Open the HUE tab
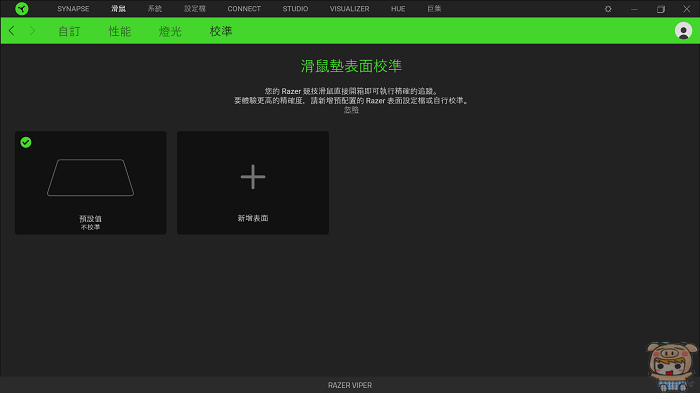Screen dimensions: 700x393 [398, 8]
